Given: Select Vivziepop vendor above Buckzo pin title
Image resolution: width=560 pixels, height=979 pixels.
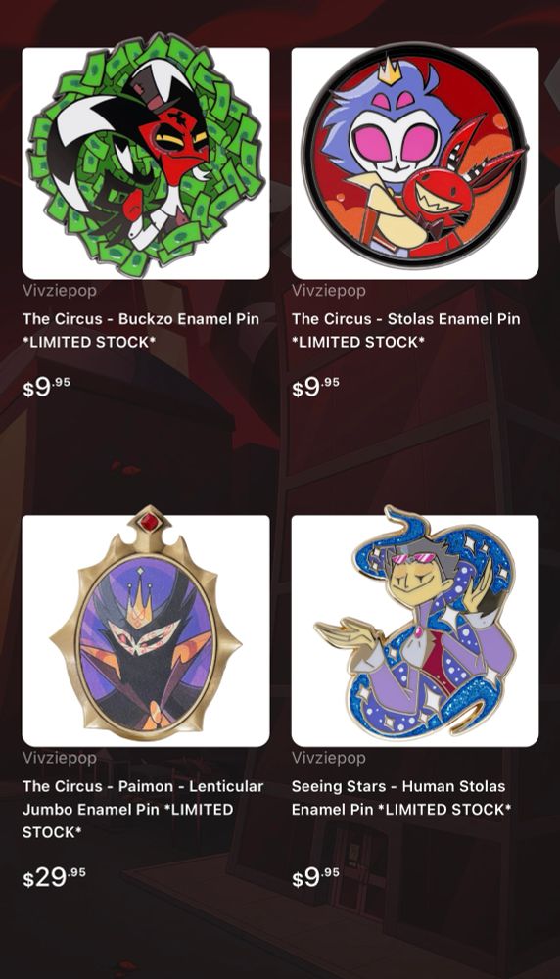Looking at the screenshot, I should coord(60,291).
